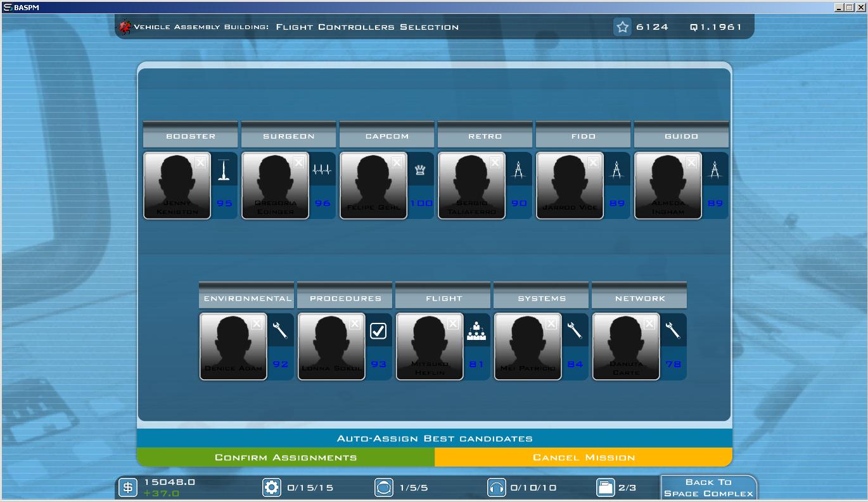Click the crown icon on the Capcom card
The height and width of the screenshot is (502, 868).
pos(419,170)
